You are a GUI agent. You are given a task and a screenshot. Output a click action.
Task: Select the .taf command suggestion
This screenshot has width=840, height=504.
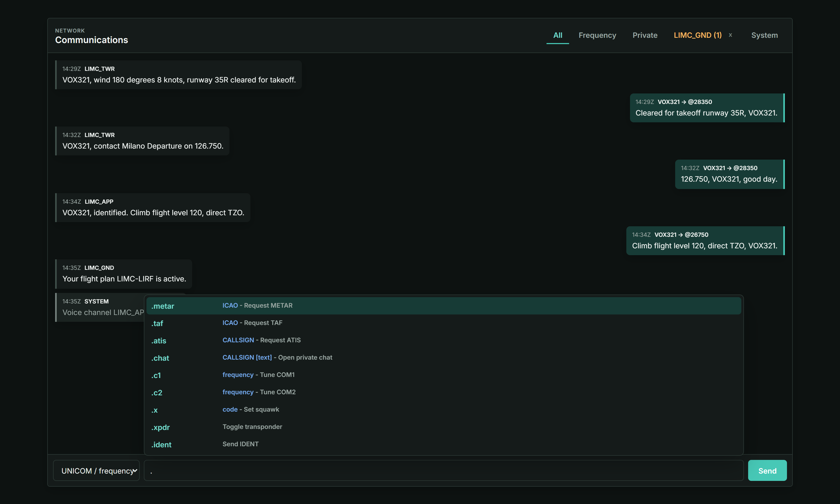click(443, 323)
